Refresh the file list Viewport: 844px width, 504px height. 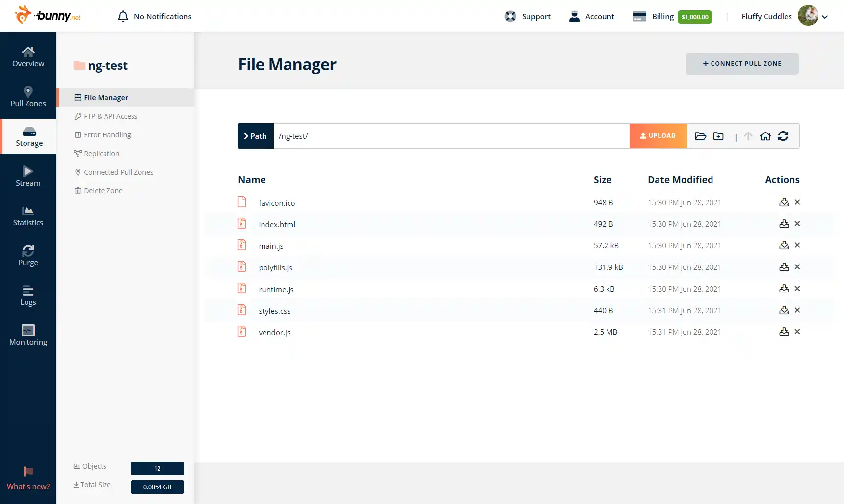point(783,136)
